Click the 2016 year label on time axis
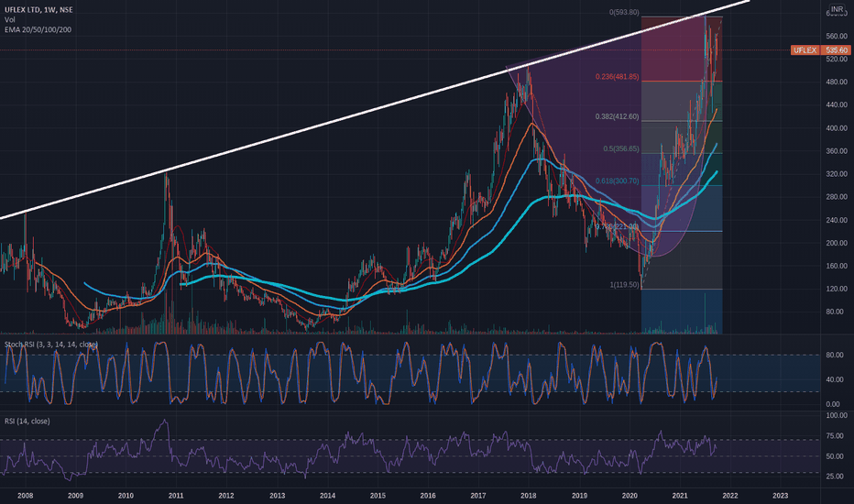Image resolution: width=854 pixels, height=504 pixels. point(428,496)
